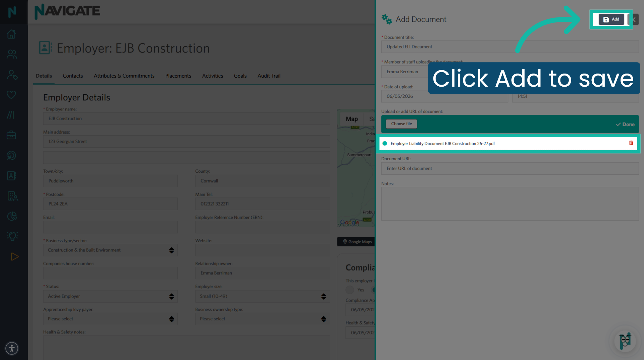Open the Home icon in sidebar
The width and height of the screenshot is (644, 360).
(x=12, y=34)
